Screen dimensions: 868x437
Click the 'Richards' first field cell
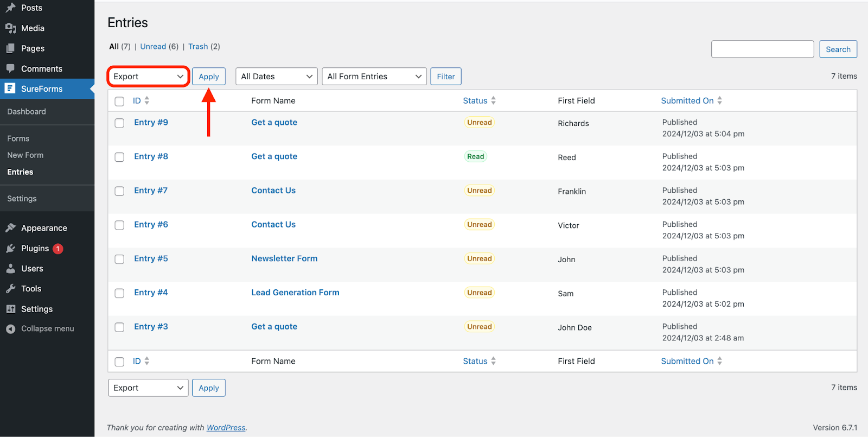573,124
